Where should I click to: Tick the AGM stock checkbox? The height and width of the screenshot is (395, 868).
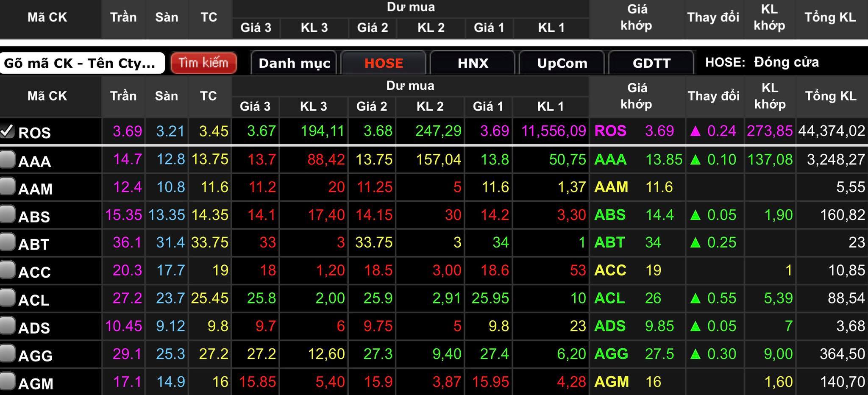[x=7, y=381]
